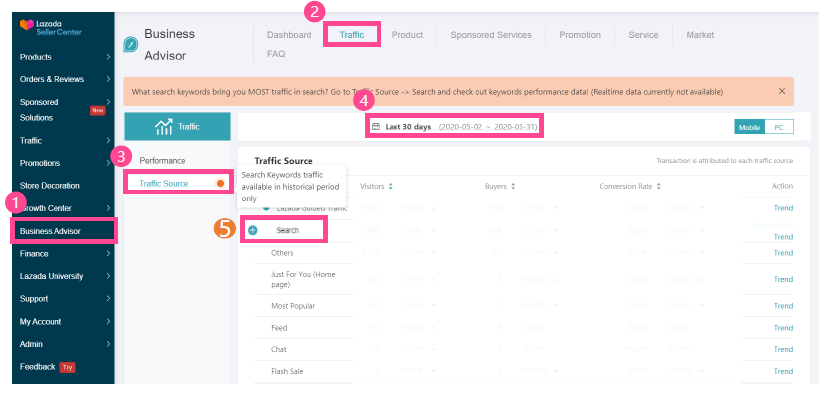This screenshot has width=825, height=400.
Task: Sort by Buyers column arrows
Action: pos(512,186)
